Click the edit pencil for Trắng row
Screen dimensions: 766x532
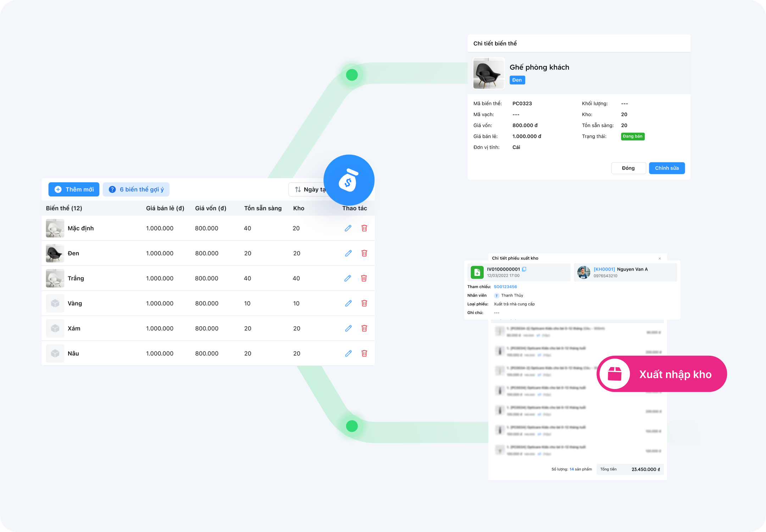point(348,278)
